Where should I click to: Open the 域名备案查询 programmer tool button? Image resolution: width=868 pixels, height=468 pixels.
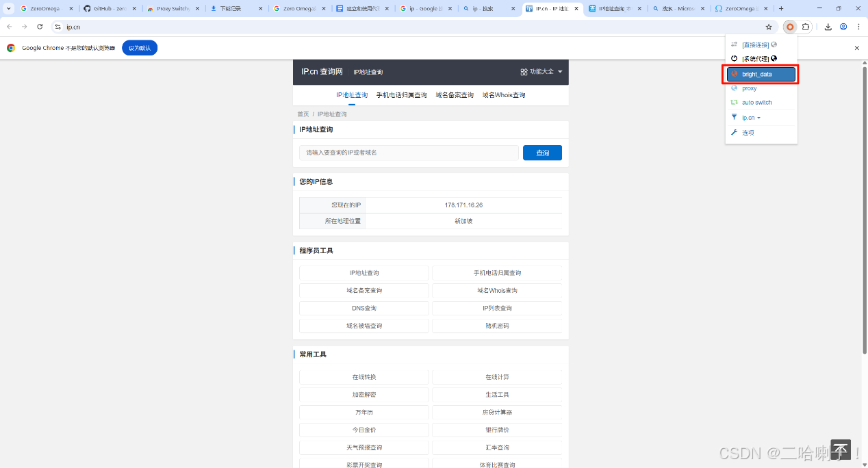[364, 291]
